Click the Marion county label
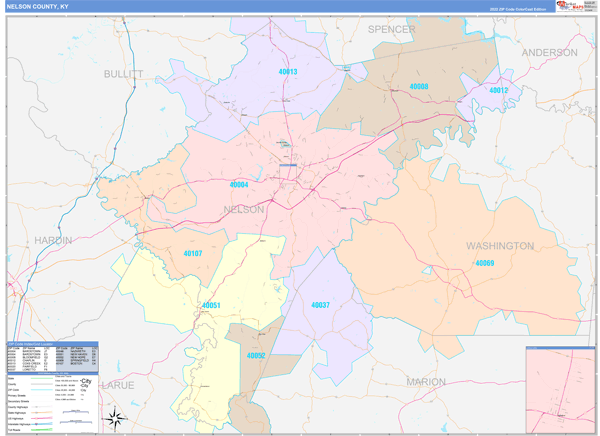 (x=426, y=382)
